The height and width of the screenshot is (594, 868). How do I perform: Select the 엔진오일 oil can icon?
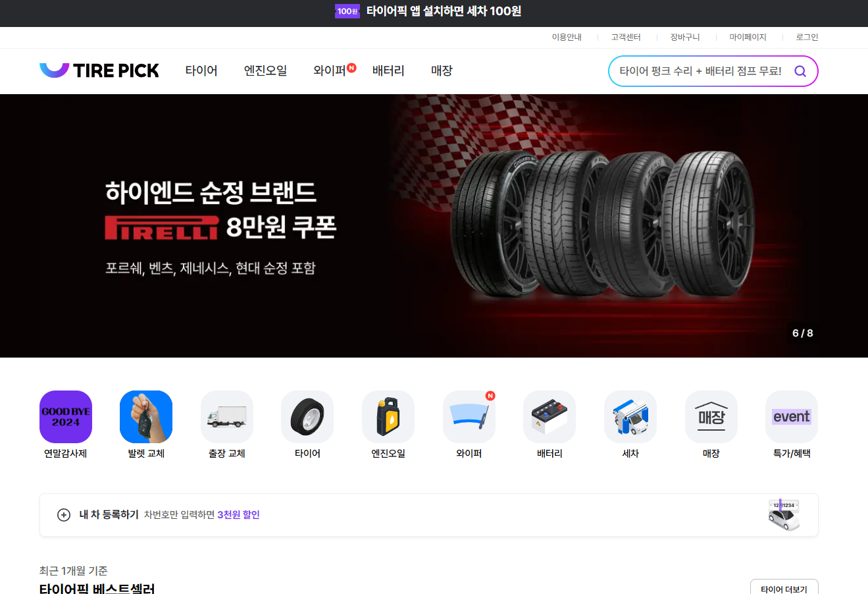[388, 417]
